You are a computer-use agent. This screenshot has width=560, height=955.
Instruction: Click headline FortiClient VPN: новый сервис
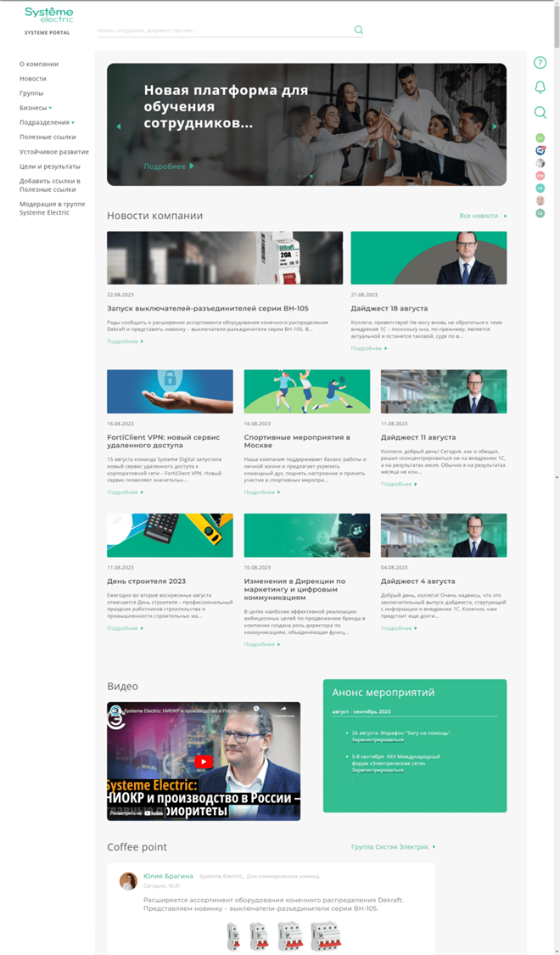[164, 441]
